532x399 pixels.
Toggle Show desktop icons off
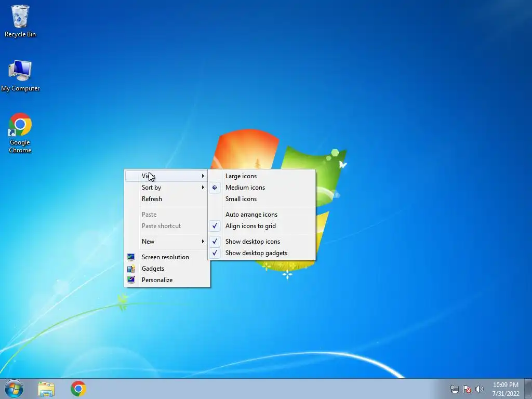[262, 242]
